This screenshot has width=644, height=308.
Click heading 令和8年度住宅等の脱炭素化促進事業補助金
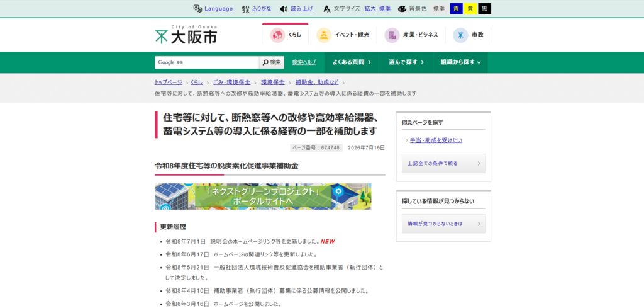tap(226, 166)
